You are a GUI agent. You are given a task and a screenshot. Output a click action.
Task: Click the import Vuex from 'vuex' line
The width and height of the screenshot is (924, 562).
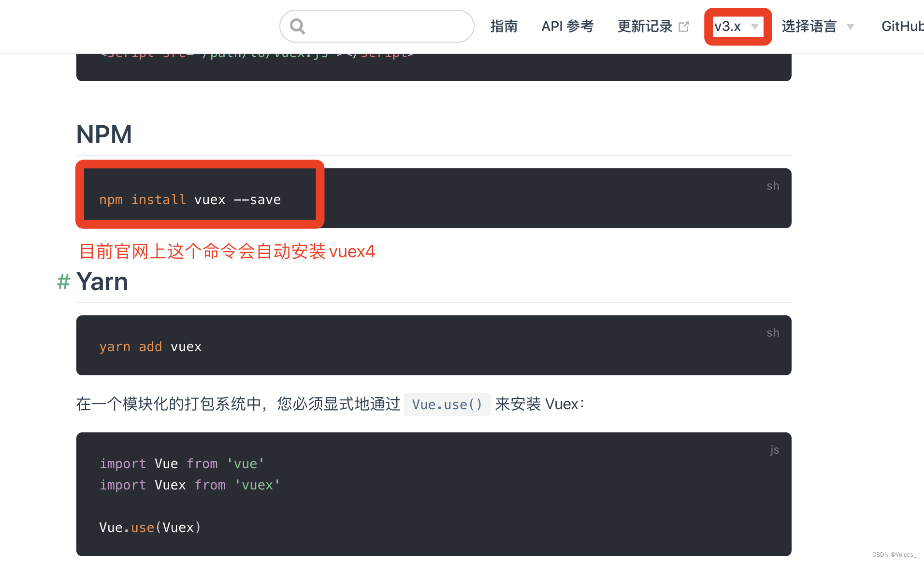pyautogui.click(x=190, y=485)
